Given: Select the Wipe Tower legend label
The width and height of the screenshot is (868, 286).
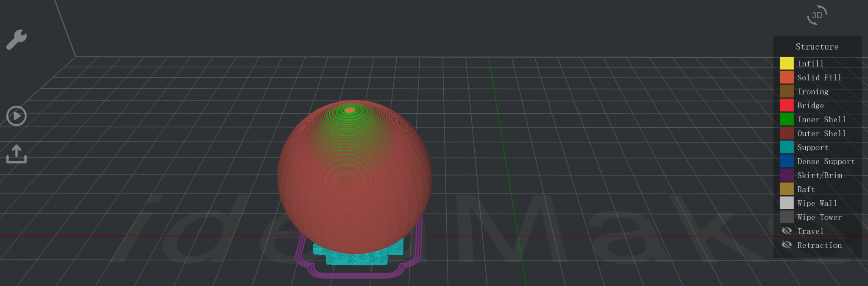Looking at the screenshot, I should (819, 218).
